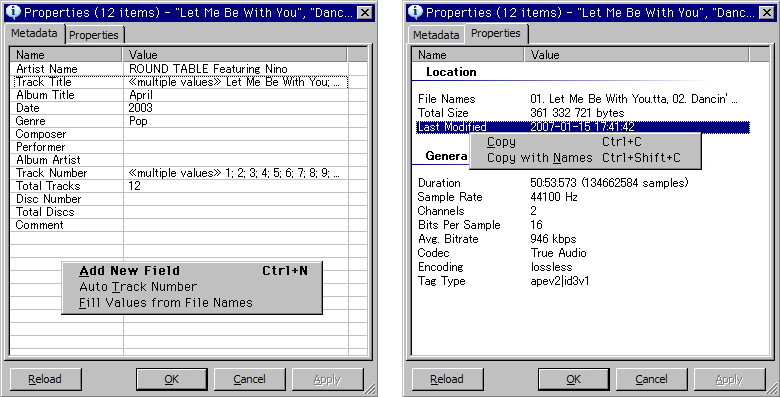This screenshot has width=780, height=397.
Task: Click Value column header in right window
Action: pos(637,55)
